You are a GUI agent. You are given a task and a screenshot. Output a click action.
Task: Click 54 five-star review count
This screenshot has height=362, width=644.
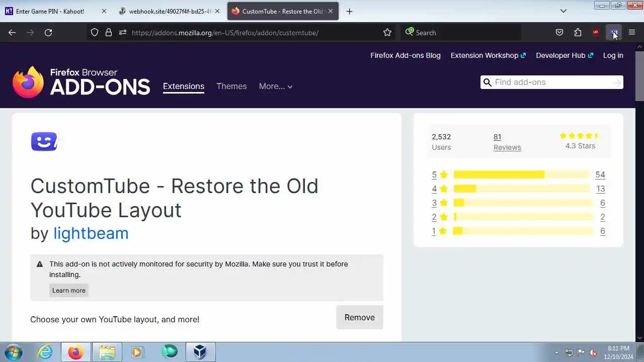pyautogui.click(x=600, y=174)
